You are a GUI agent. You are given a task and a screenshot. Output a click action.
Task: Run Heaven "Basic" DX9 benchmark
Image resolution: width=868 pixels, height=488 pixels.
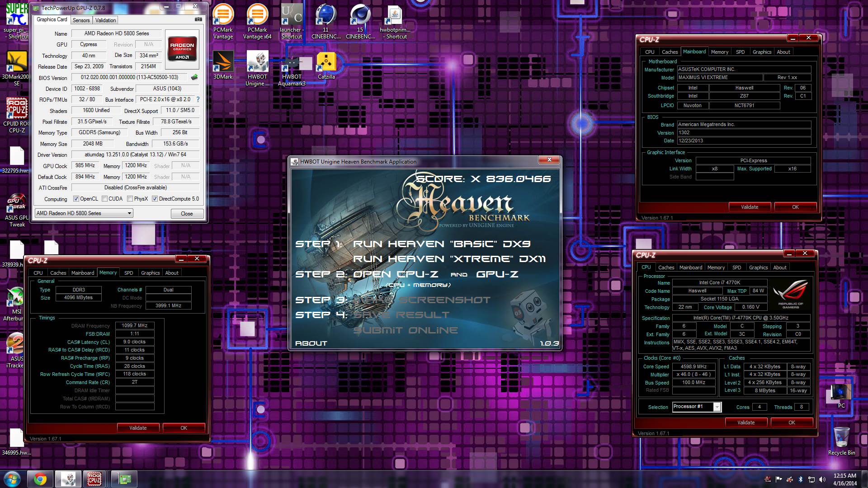pyautogui.click(x=442, y=244)
